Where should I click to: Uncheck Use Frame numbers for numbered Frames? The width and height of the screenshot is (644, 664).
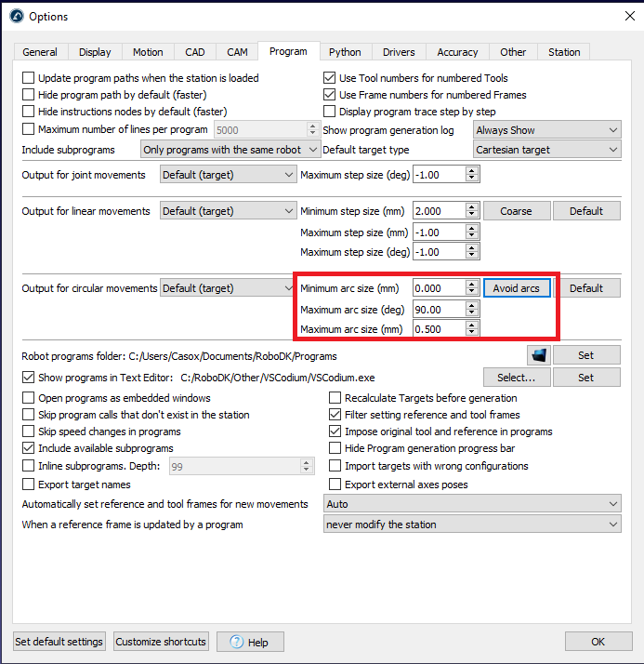tap(329, 95)
